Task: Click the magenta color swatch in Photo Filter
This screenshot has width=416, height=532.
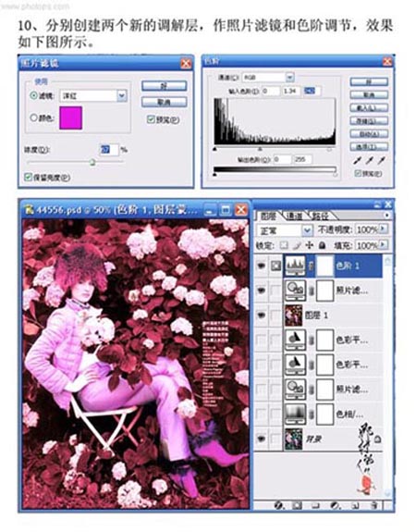Action: pos(70,118)
